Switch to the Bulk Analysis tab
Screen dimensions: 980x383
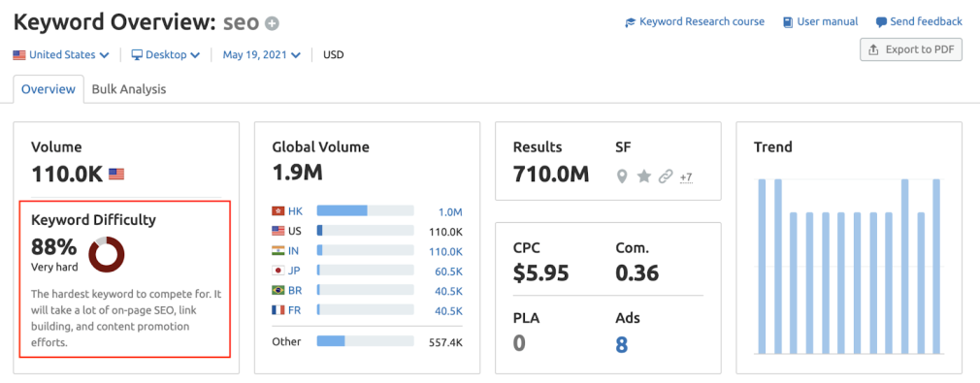[129, 89]
